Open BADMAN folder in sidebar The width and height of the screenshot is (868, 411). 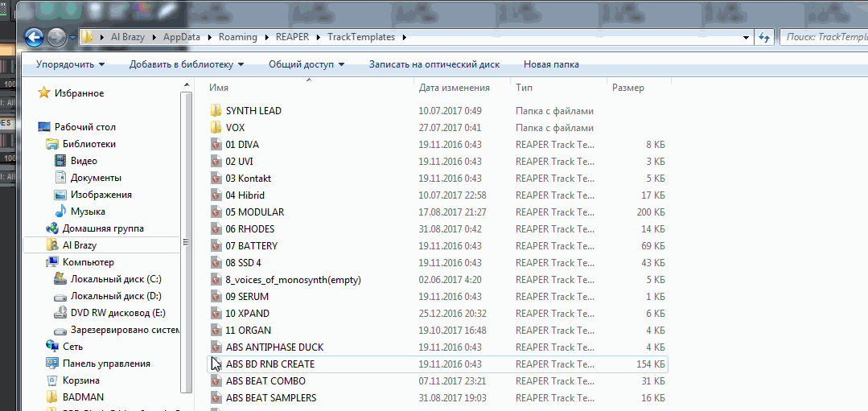[x=83, y=397]
